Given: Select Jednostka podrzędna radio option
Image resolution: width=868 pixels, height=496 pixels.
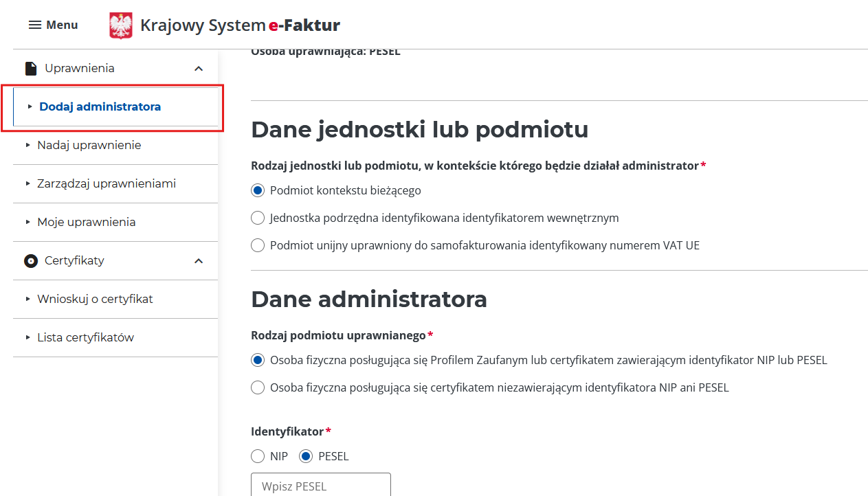Looking at the screenshot, I should tap(258, 218).
